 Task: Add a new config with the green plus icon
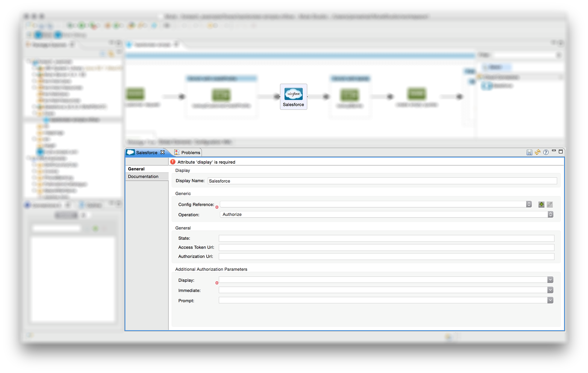point(541,204)
